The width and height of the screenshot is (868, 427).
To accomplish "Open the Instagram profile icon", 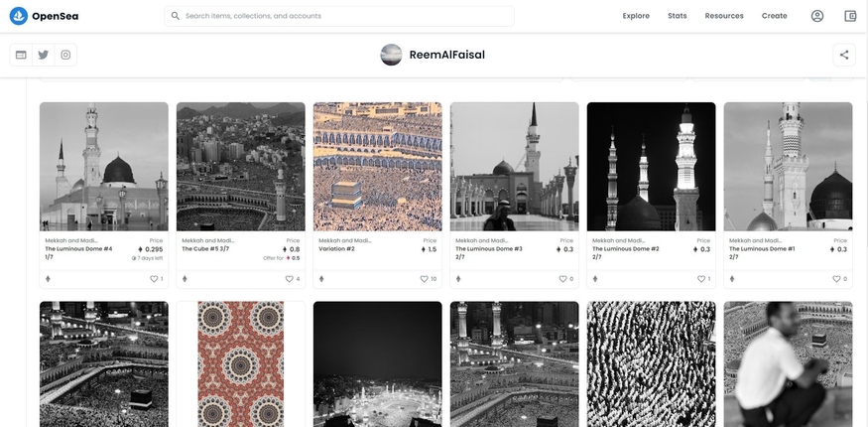I will (x=65, y=55).
